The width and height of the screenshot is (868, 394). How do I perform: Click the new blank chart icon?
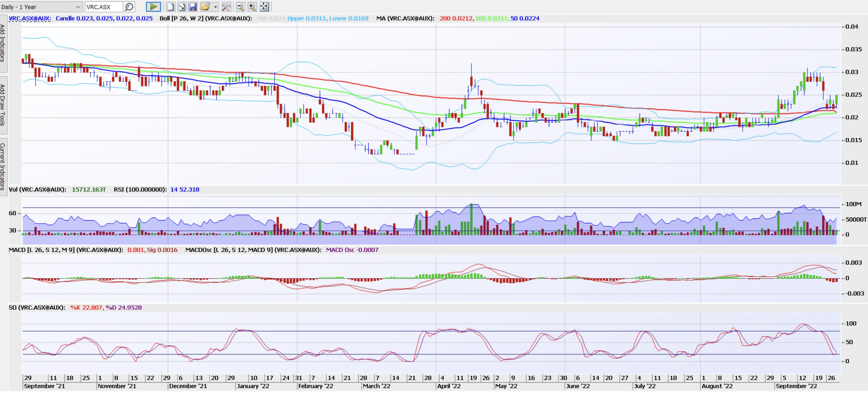point(171,7)
